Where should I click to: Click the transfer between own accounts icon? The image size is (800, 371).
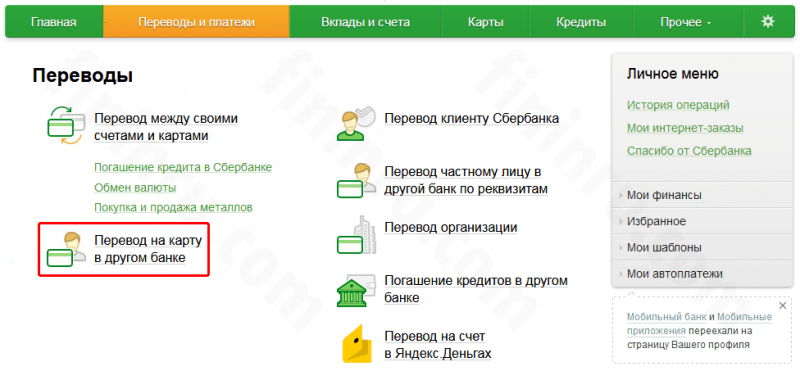[x=65, y=125]
